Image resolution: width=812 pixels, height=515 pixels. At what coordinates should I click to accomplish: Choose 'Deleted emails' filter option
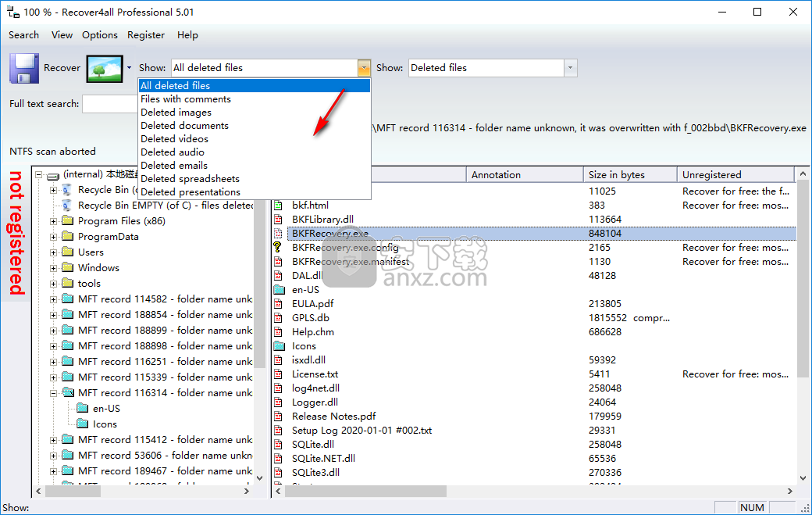[255, 165]
